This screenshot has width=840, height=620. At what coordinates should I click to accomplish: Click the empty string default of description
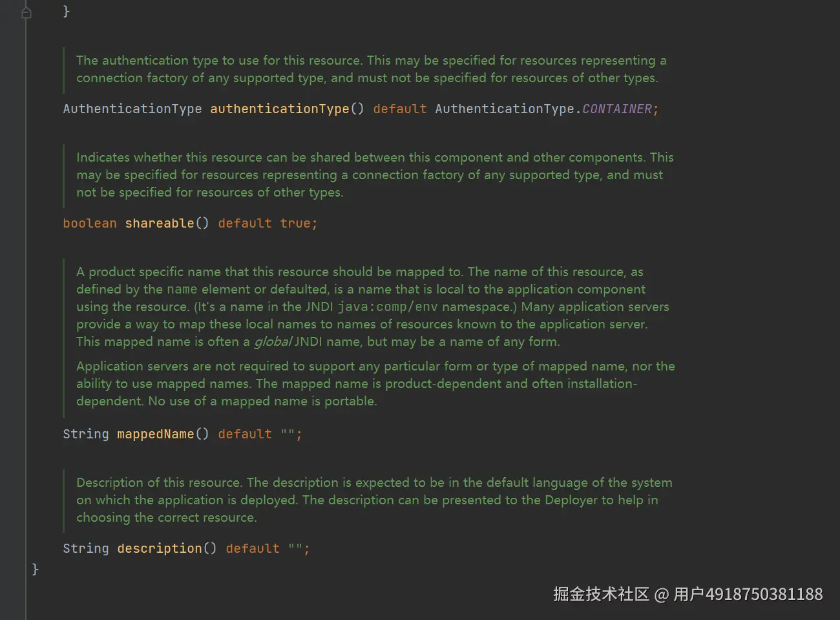tap(295, 548)
